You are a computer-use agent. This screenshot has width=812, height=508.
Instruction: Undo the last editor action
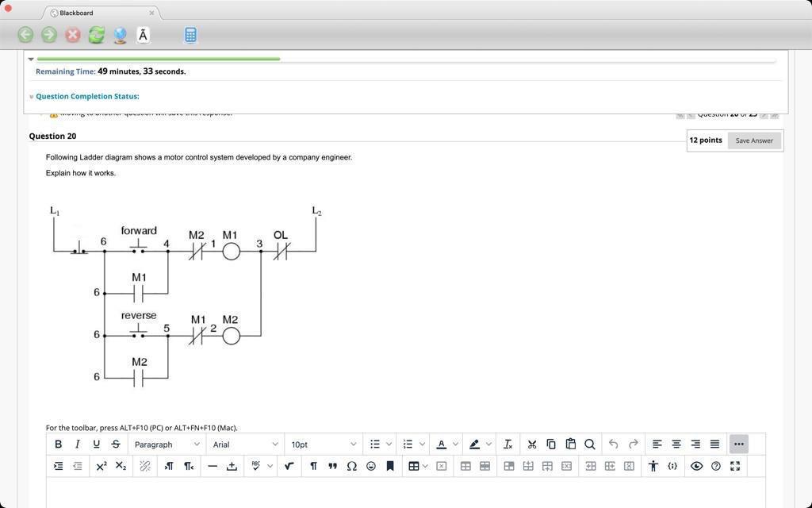click(612, 444)
